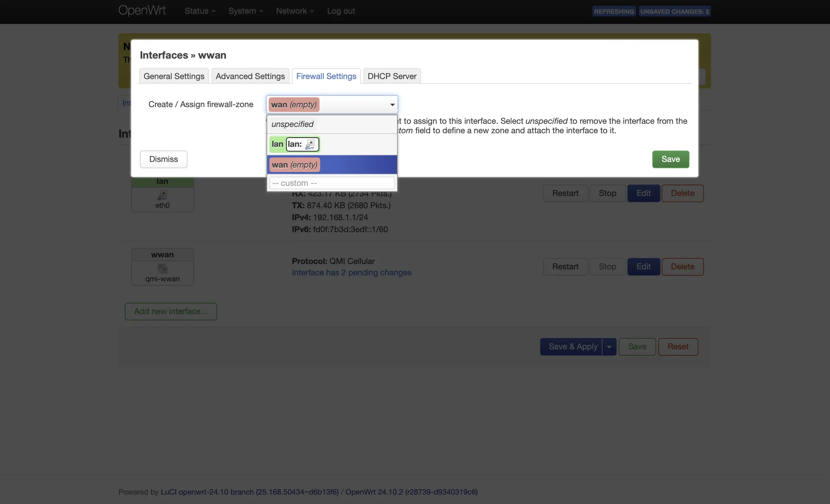Click the wwan interface name box
The width and height of the screenshot is (830, 504).
pos(162,255)
